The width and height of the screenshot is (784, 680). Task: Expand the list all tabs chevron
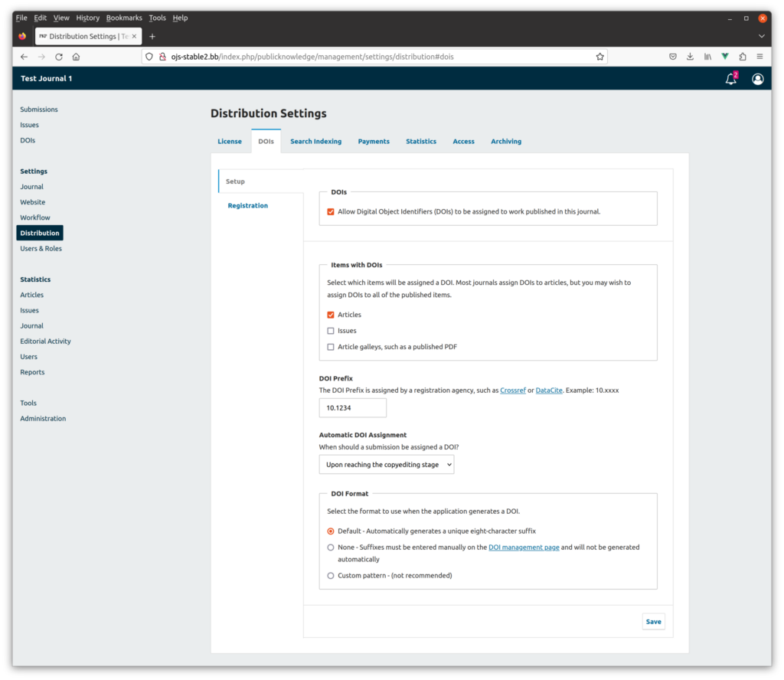point(761,36)
